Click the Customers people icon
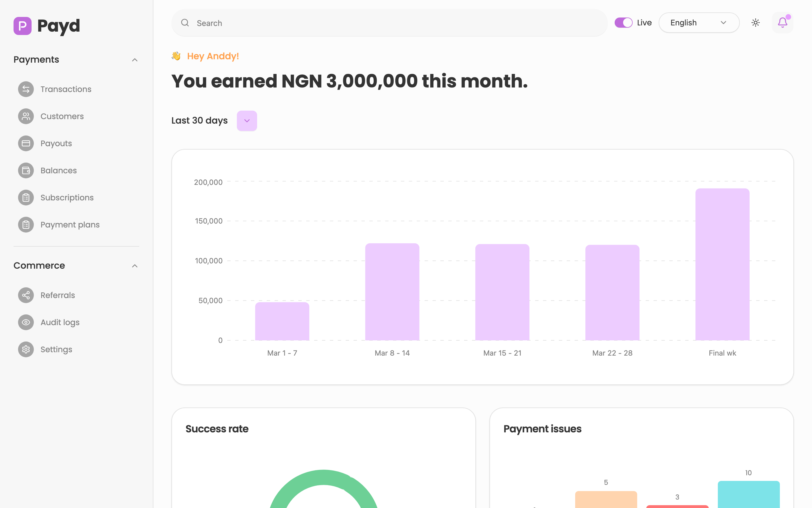The width and height of the screenshot is (812, 508). pyautogui.click(x=26, y=116)
